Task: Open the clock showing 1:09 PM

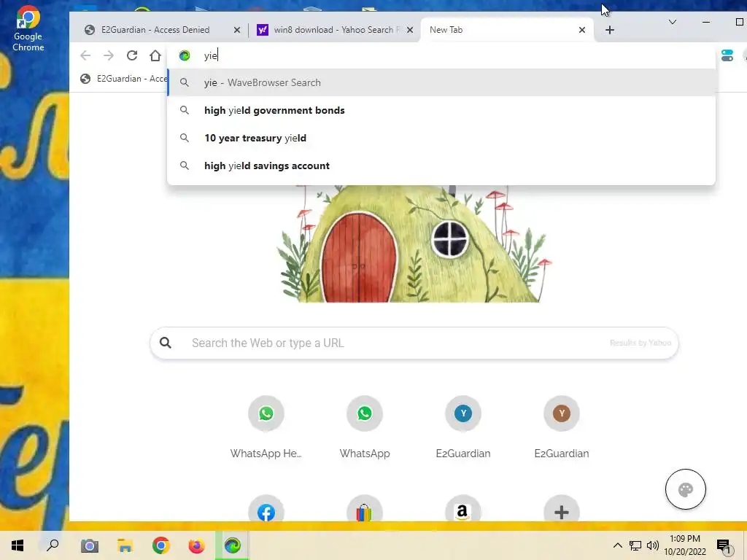Action: click(x=685, y=545)
